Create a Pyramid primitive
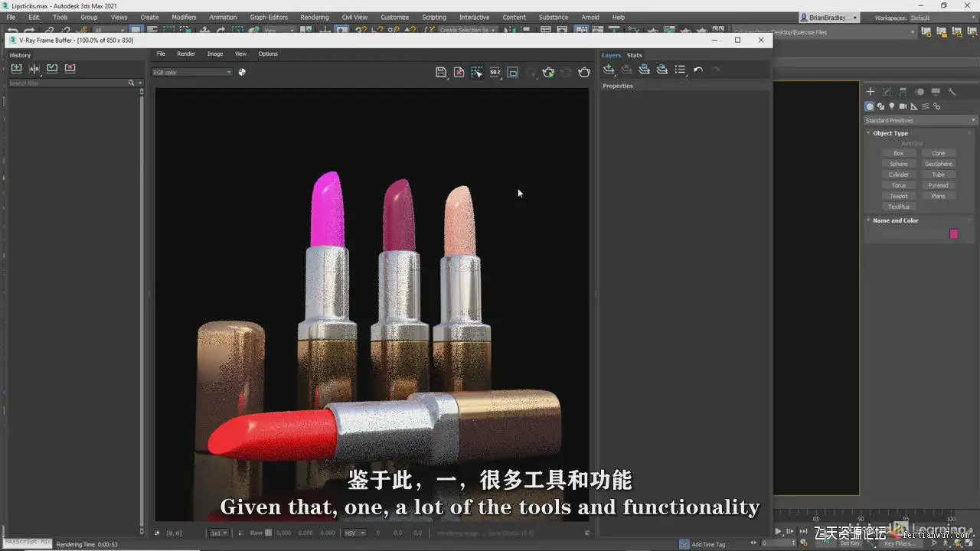The height and width of the screenshot is (551, 980). coord(939,185)
